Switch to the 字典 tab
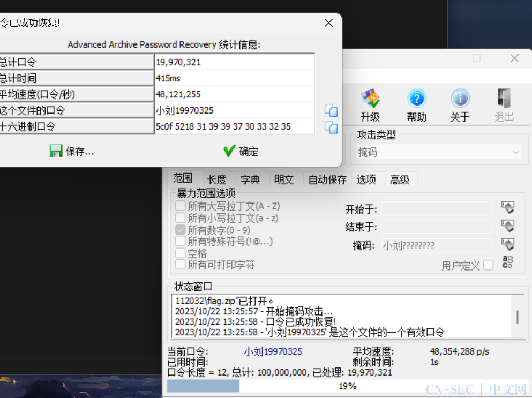532x398 pixels. pos(250,179)
